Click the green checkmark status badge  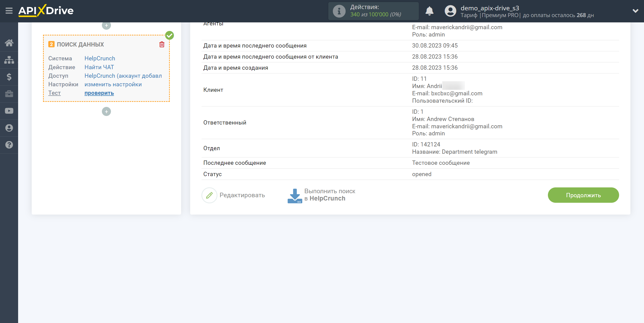tap(170, 35)
